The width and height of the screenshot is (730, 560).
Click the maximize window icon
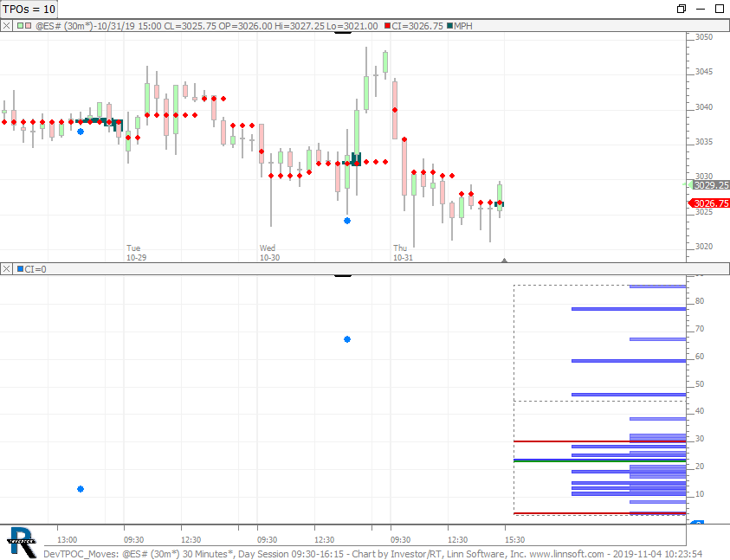[x=720, y=9]
